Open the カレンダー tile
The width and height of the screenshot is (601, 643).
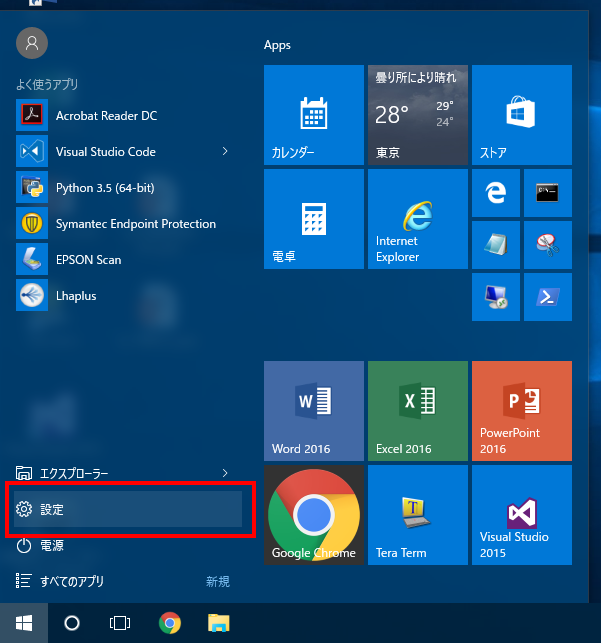[x=314, y=115]
